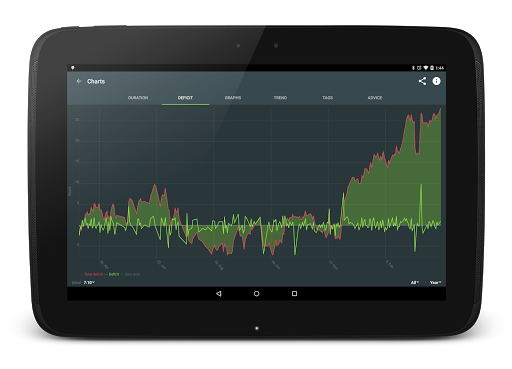View the Advice tab
The width and height of the screenshot is (512, 369).
coord(375,98)
